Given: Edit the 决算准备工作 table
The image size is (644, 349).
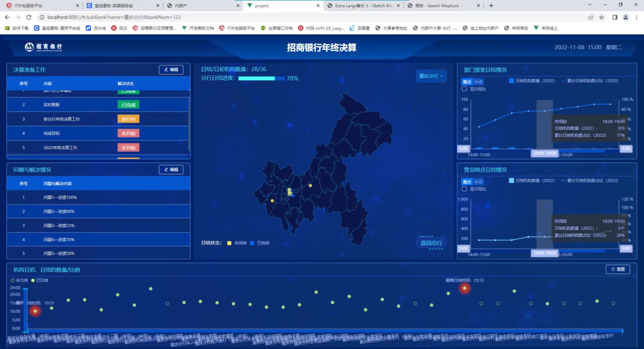Looking at the screenshot, I should [171, 69].
